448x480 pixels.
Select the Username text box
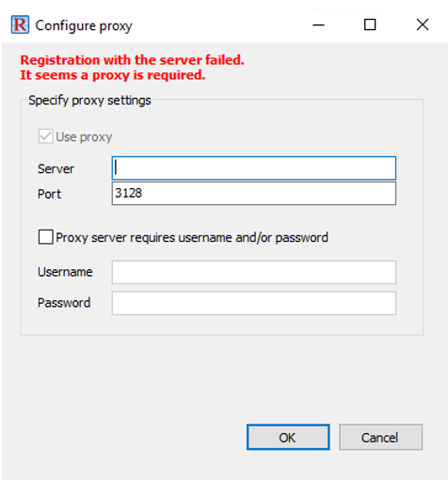pyautogui.click(x=254, y=272)
